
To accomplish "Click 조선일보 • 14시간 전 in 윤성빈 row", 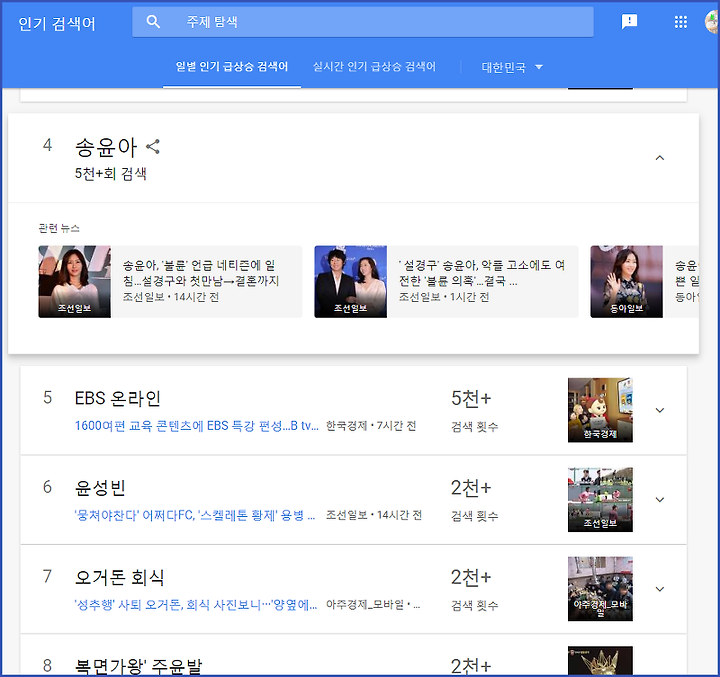I will click(x=374, y=515).
